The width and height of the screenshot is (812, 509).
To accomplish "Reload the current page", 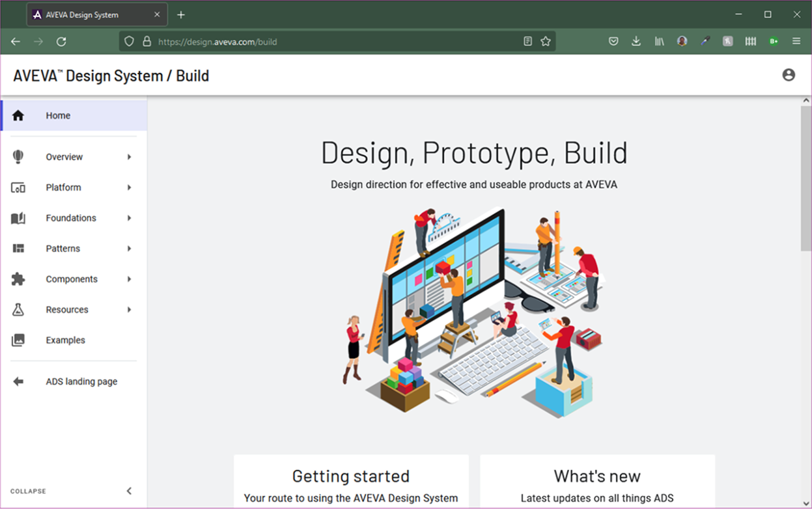I will [61, 42].
